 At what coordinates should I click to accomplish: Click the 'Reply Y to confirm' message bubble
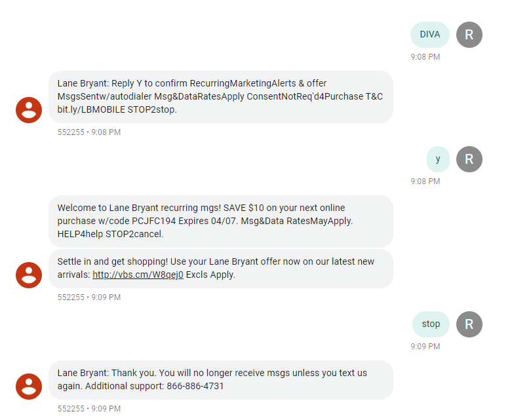pyautogui.click(x=221, y=97)
